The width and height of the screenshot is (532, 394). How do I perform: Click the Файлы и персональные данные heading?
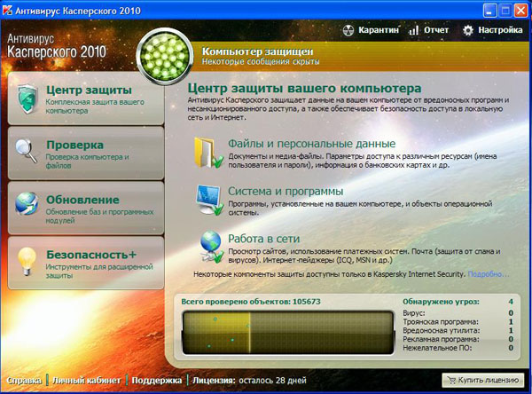coord(311,144)
